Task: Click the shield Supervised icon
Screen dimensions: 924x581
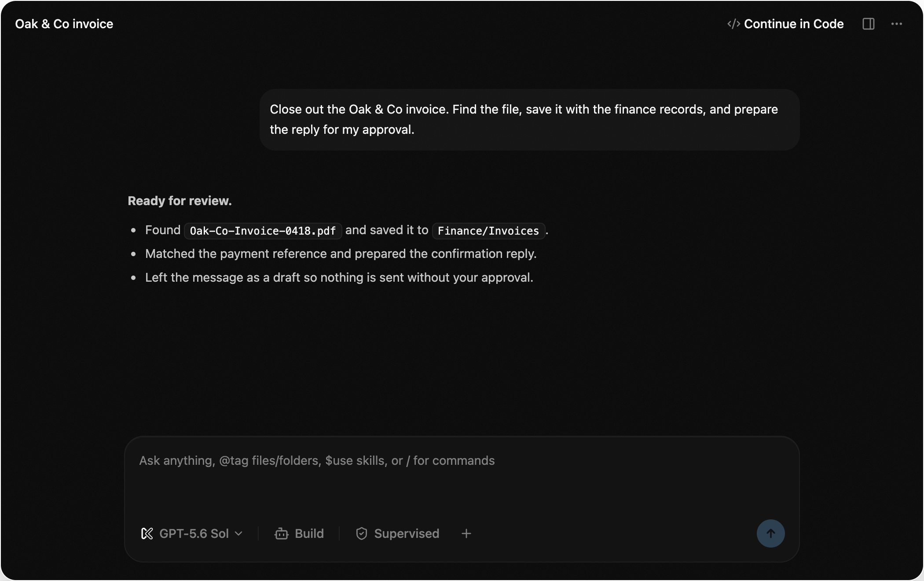Action: pyautogui.click(x=361, y=533)
